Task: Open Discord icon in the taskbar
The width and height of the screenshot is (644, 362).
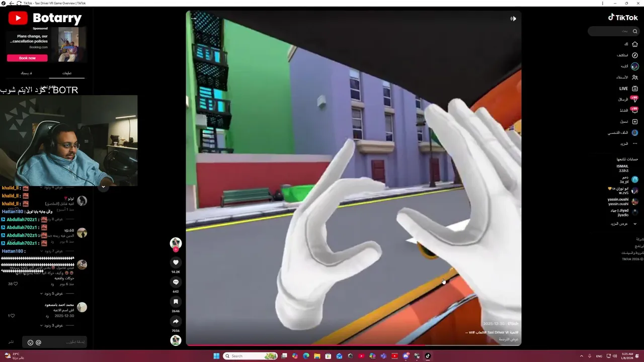Action: pos(406,356)
